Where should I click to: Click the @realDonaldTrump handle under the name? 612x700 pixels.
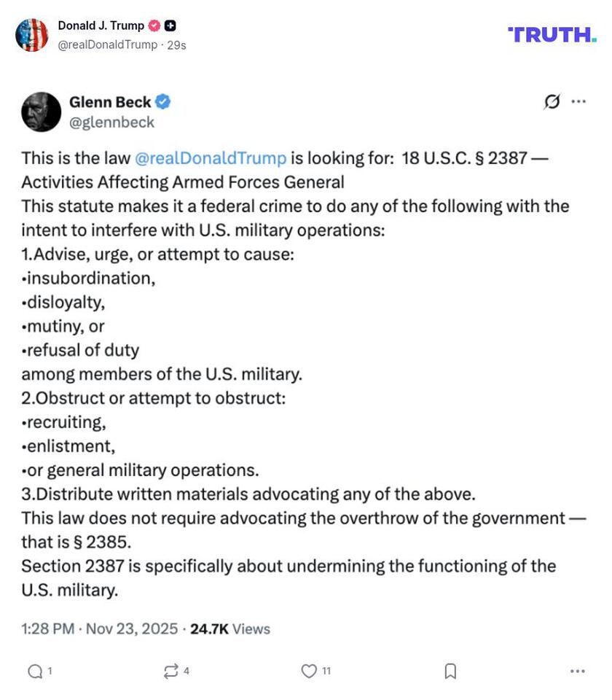(x=107, y=44)
